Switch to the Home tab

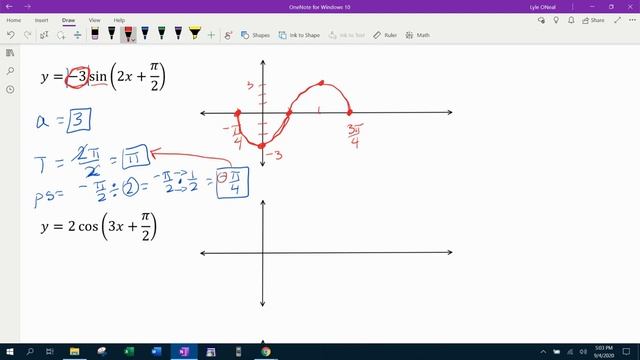click(x=13, y=20)
